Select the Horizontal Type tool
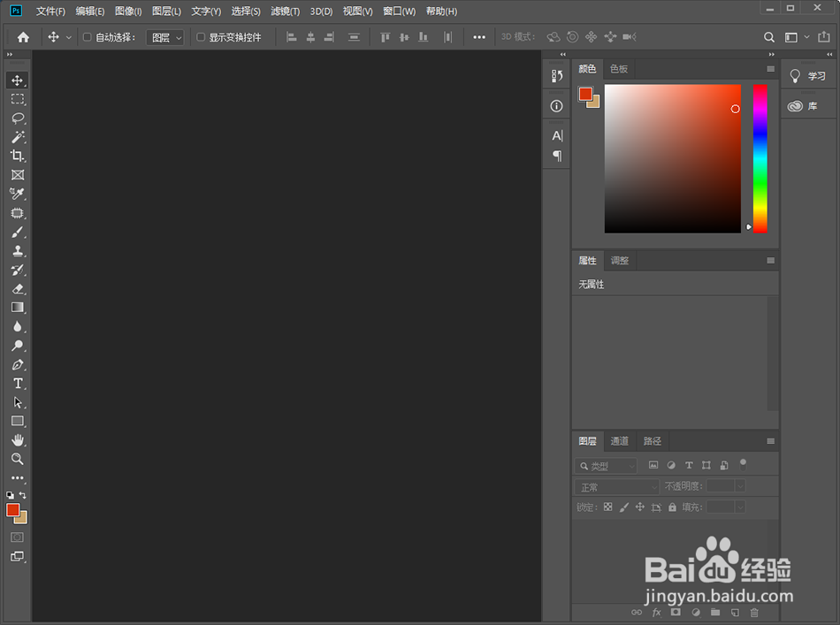This screenshot has height=625, width=840. (x=17, y=384)
